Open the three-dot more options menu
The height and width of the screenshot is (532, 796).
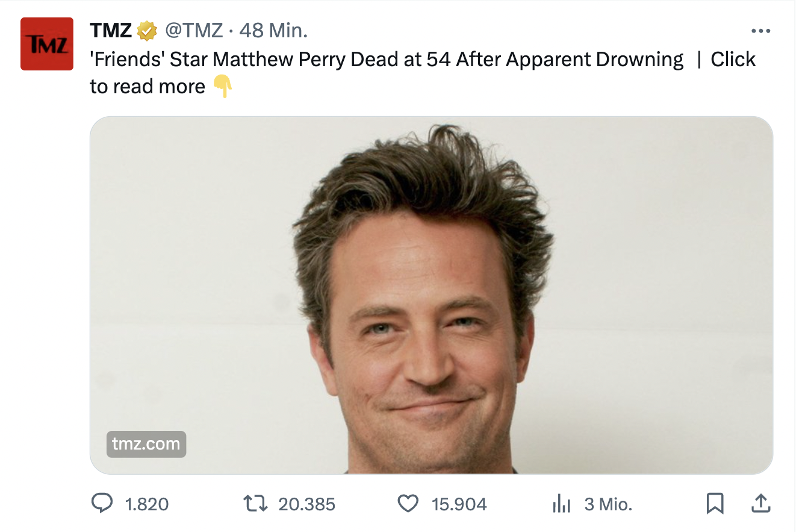(760, 31)
